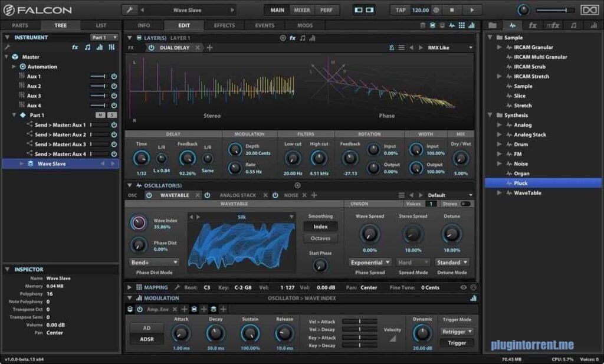Screen dimensions: 604x364
Task: Open the MODS tab
Action: (305, 25)
